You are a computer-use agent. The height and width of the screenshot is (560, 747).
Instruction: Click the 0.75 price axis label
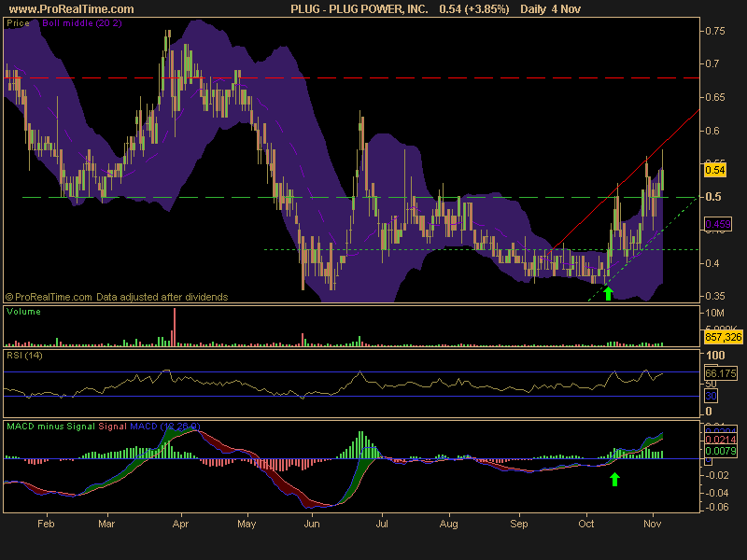pos(714,31)
